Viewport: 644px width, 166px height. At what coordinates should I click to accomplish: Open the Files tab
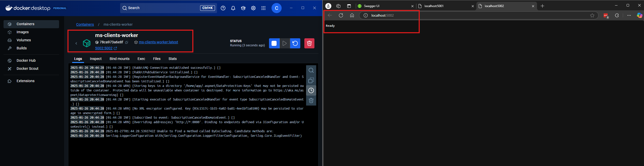point(157,59)
